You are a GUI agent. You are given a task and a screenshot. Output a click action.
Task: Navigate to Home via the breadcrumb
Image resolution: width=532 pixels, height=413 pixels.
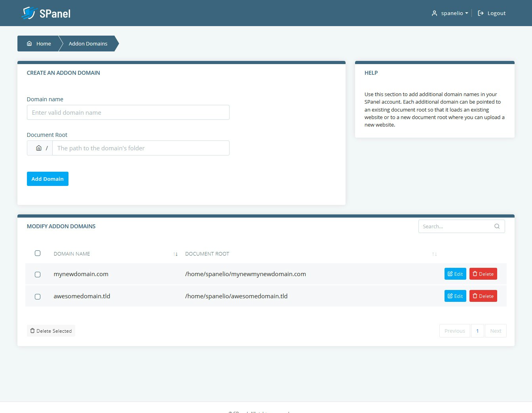[44, 44]
